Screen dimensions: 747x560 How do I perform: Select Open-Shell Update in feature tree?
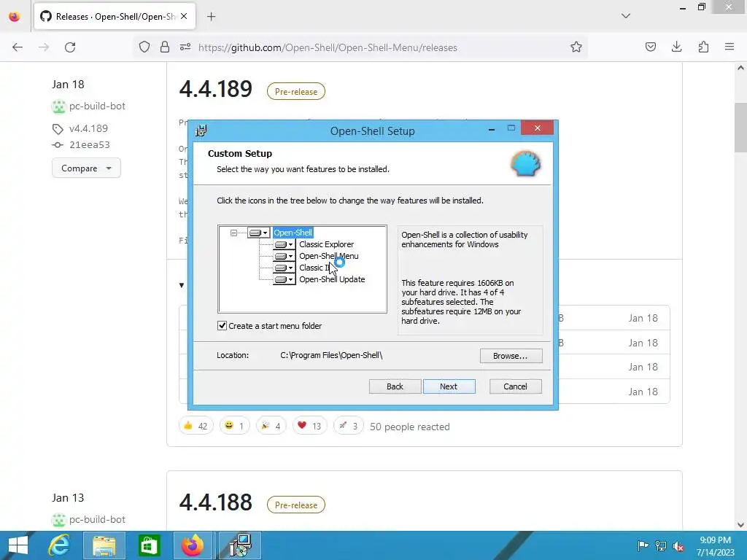[332, 279]
